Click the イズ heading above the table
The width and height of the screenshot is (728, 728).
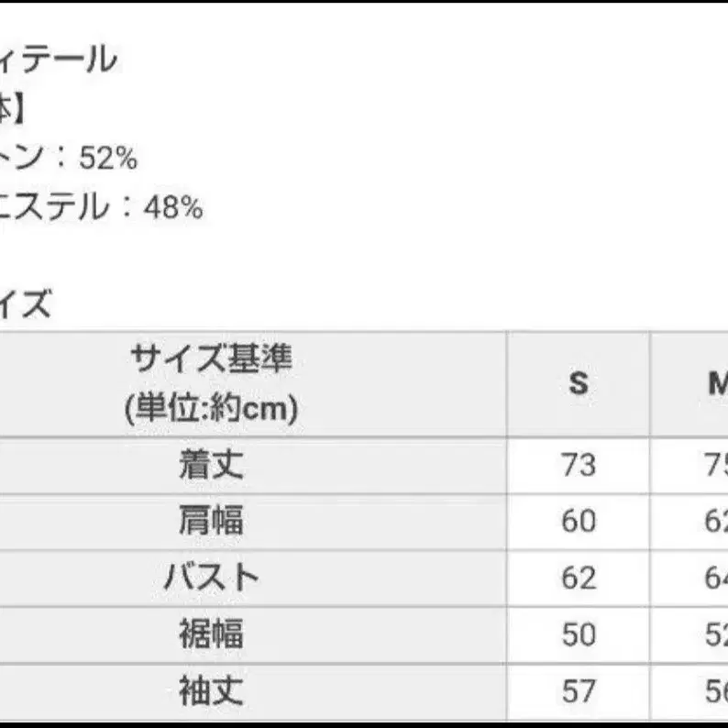(26, 303)
